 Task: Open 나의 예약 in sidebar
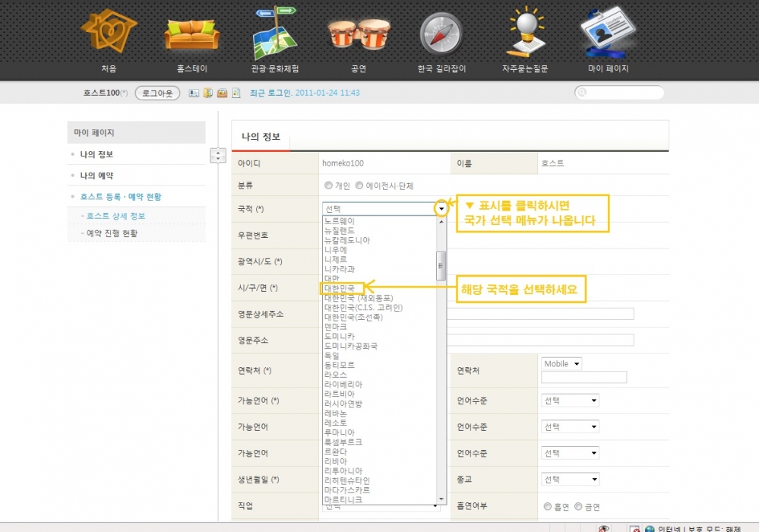point(96,176)
